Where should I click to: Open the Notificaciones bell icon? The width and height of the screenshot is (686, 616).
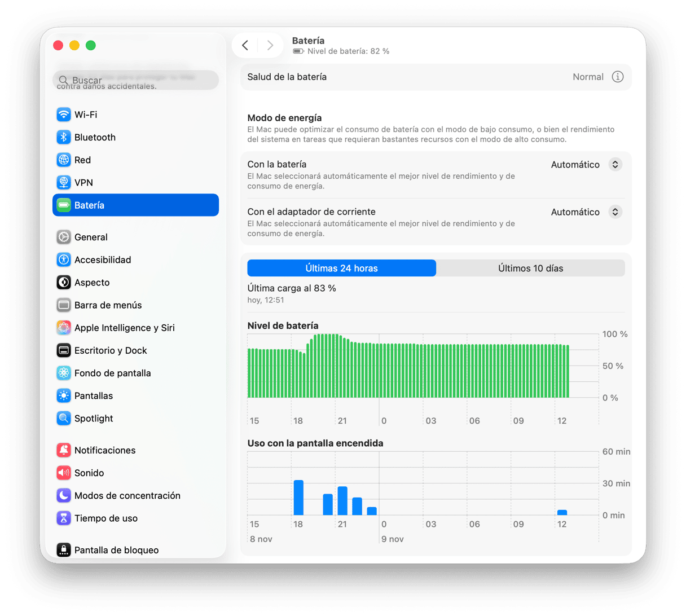point(64,450)
